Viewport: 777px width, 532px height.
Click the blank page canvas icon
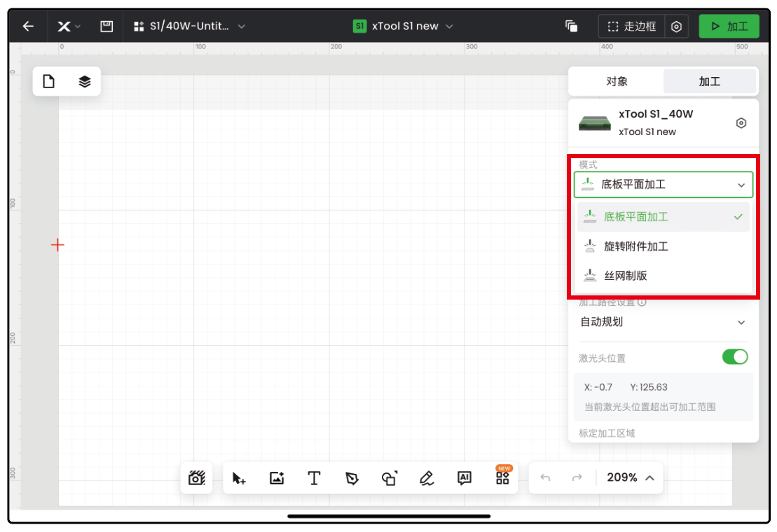48,82
